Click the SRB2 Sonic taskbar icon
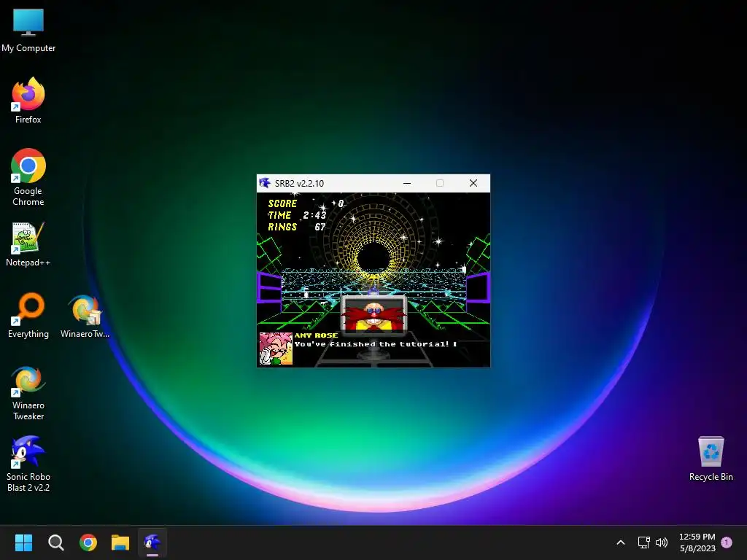 (x=152, y=542)
